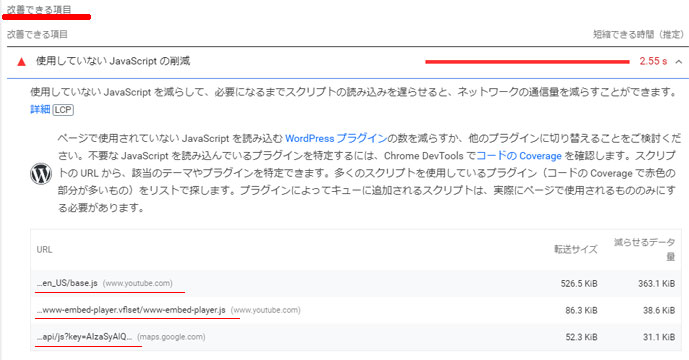The width and height of the screenshot is (689, 360).
Task: Click the (maps.google.com) host label
Action: [171, 337]
